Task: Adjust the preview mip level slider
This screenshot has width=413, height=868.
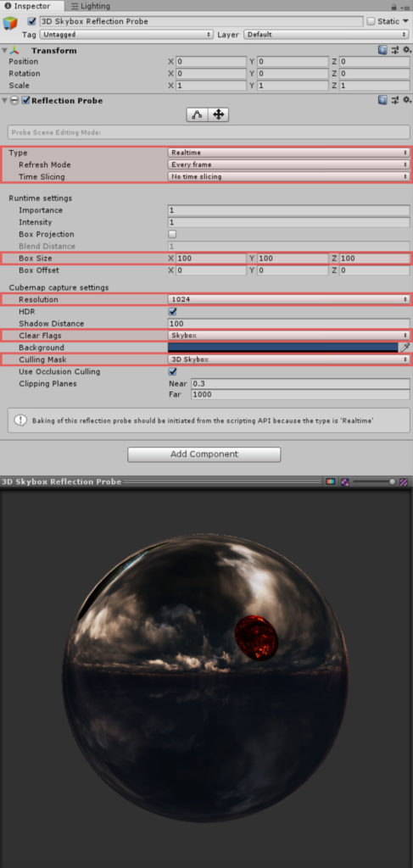Action: [x=374, y=482]
